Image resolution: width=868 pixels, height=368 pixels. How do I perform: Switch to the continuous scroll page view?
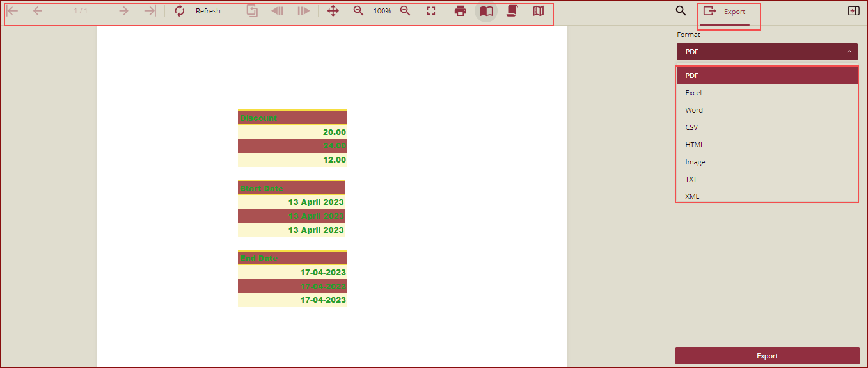tap(512, 11)
